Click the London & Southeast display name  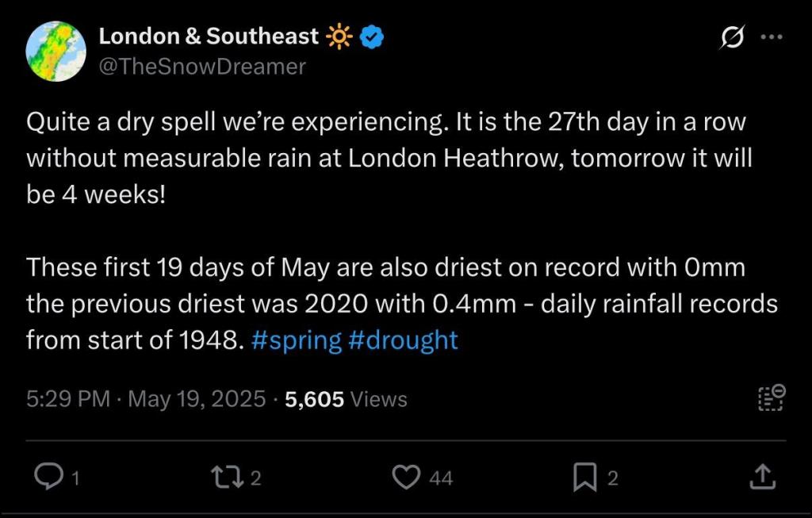coord(209,36)
